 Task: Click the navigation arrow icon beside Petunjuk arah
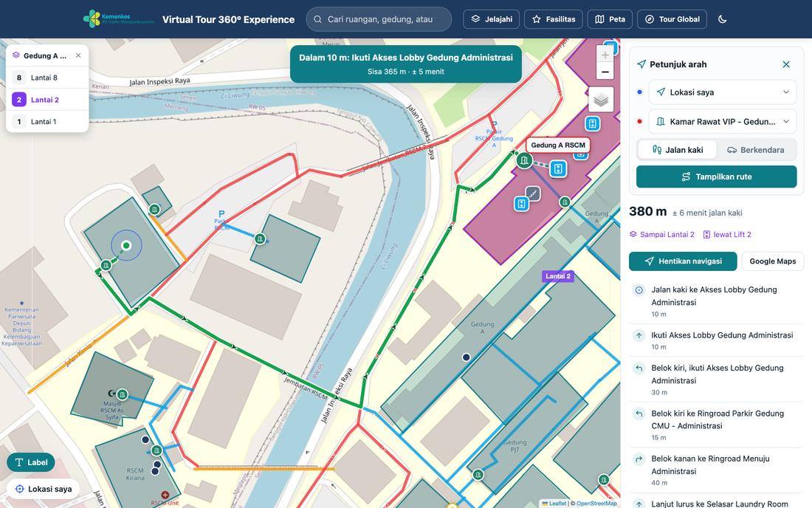pyautogui.click(x=641, y=64)
